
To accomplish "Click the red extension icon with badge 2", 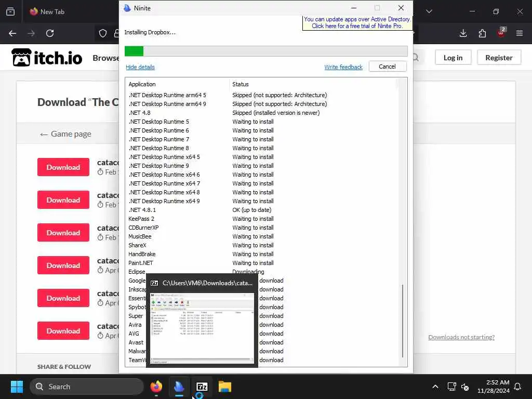I will point(501,33).
